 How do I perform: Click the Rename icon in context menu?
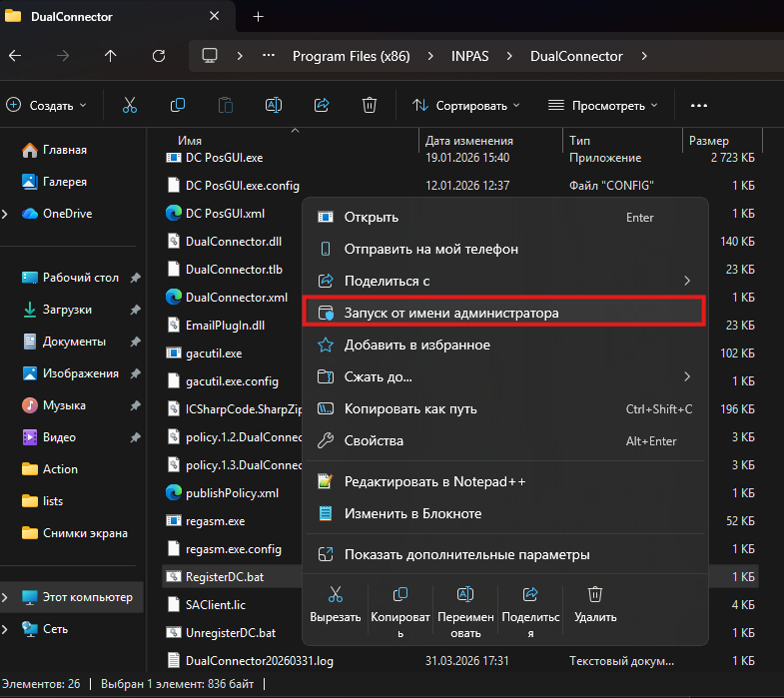click(465, 595)
